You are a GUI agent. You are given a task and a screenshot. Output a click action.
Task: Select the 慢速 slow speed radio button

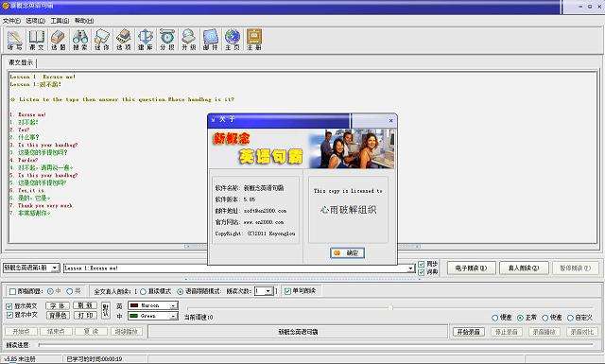tap(495, 318)
